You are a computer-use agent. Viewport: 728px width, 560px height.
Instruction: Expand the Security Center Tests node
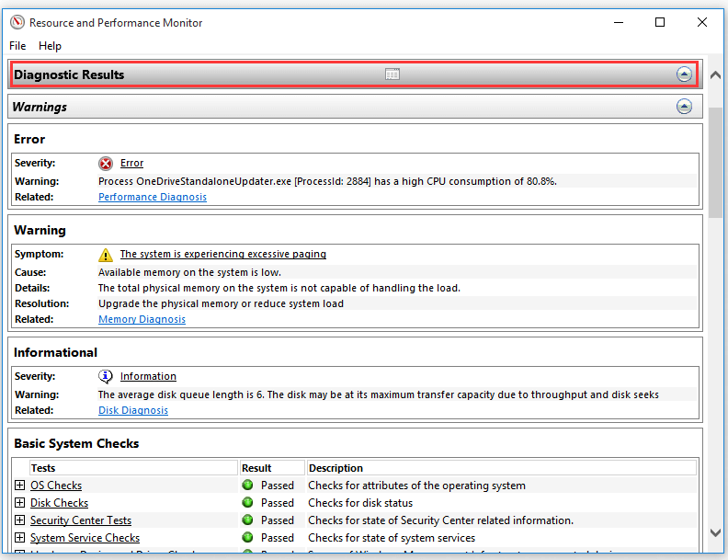(x=19, y=520)
